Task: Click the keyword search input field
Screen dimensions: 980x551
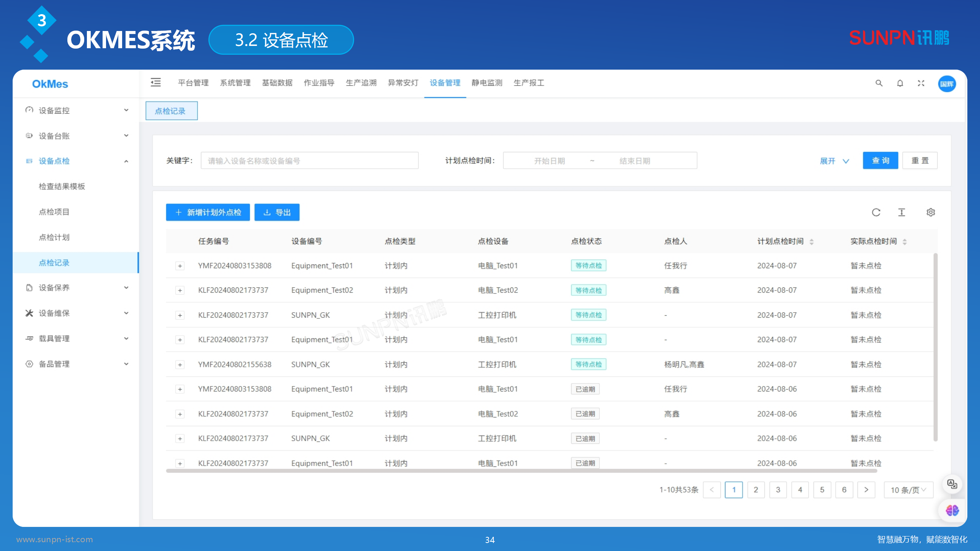Action: (309, 161)
